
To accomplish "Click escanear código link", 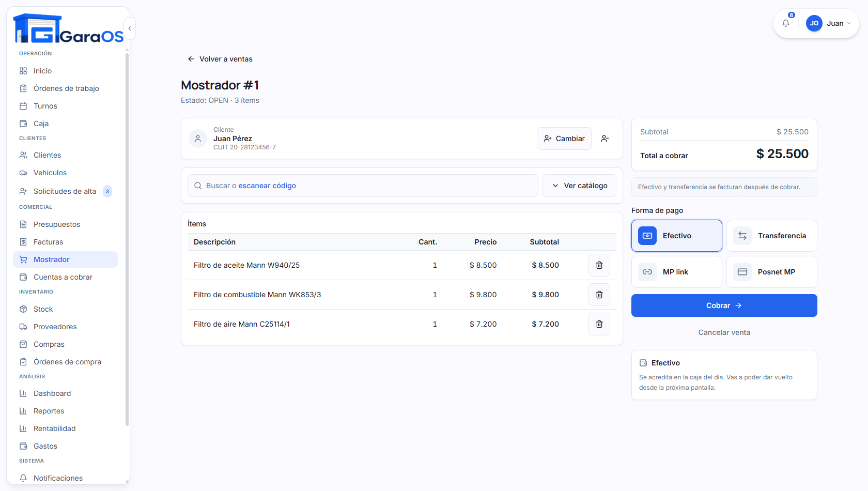I will click(267, 186).
